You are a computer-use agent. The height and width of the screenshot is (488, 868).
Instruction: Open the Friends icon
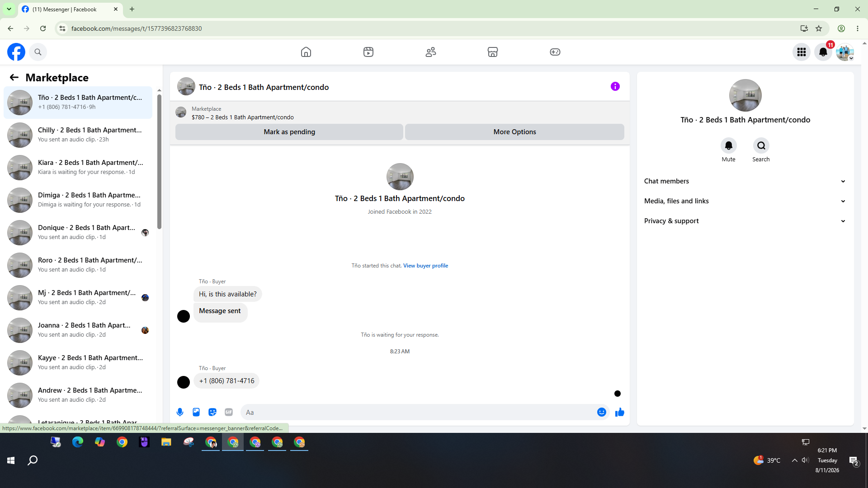(x=431, y=52)
